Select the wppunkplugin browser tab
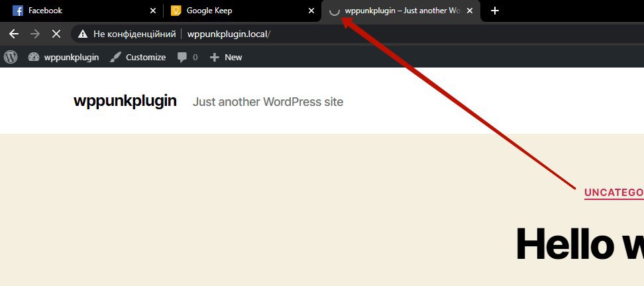 tap(400, 11)
